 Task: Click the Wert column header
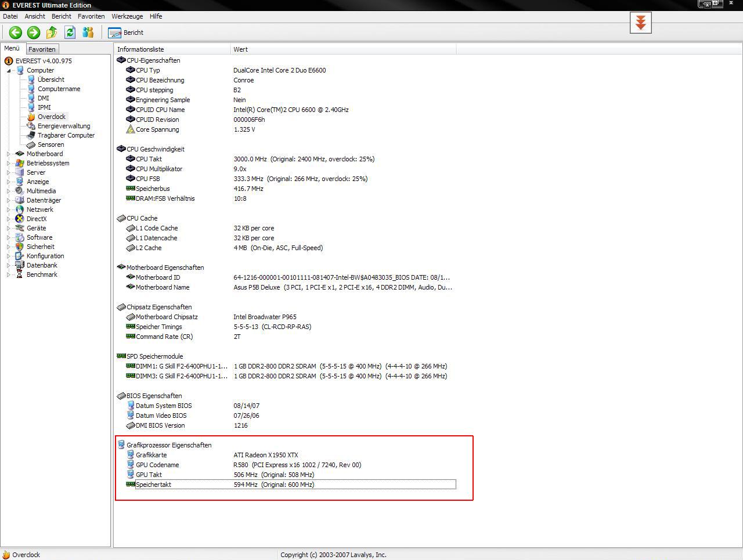point(343,49)
